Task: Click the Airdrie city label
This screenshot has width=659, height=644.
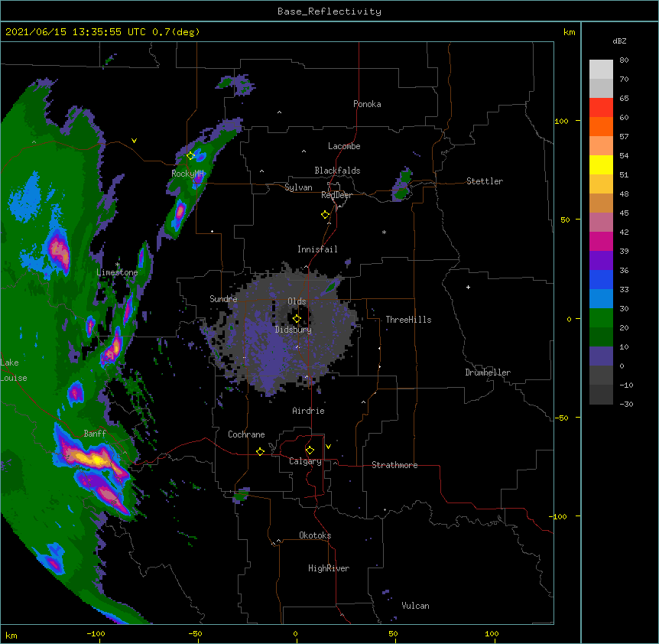Action: point(308,411)
